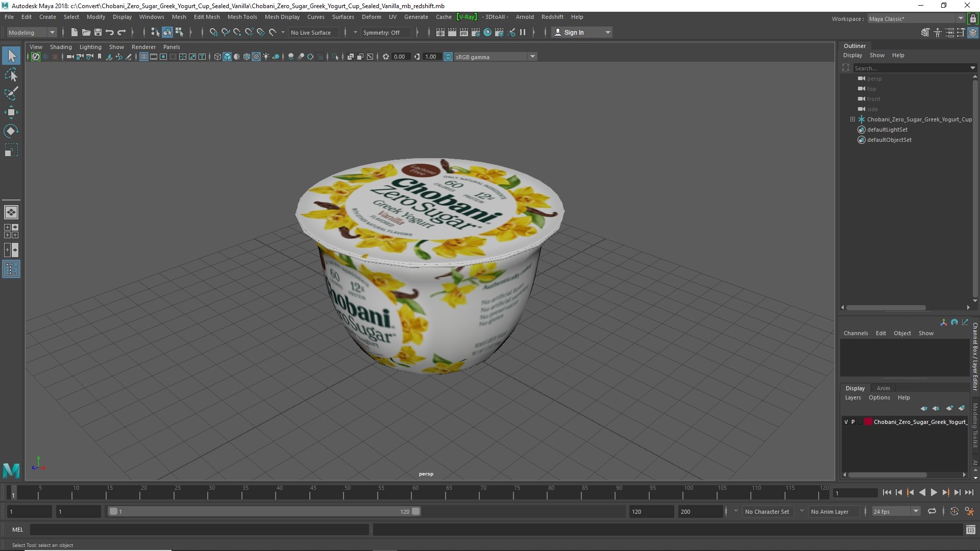Click Select by hierarchy mode icon
This screenshot has height=551, width=980.
(155, 32)
